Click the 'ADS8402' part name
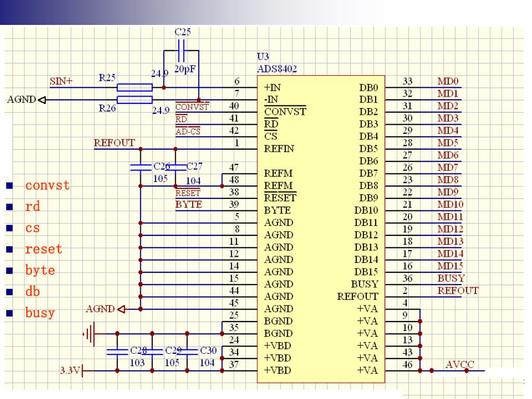Image resolution: width=532 pixels, height=399 pixels. pos(277,69)
